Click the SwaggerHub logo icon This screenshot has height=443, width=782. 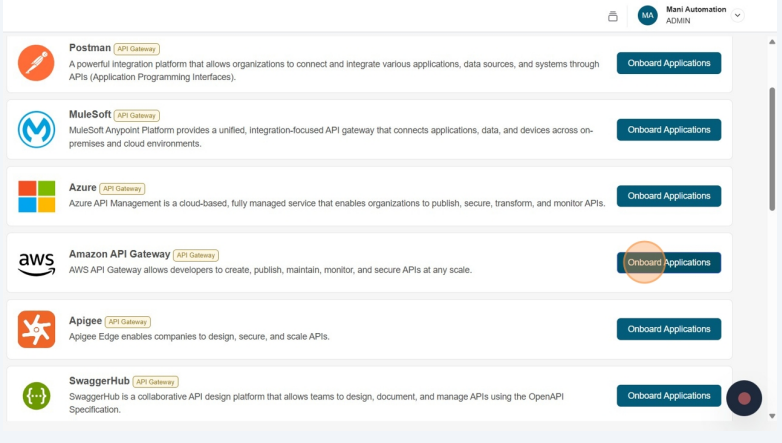pos(37,396)
